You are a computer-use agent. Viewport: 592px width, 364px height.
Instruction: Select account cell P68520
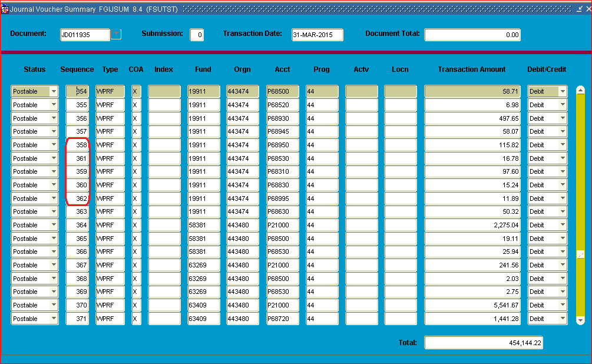click(282, 105)
